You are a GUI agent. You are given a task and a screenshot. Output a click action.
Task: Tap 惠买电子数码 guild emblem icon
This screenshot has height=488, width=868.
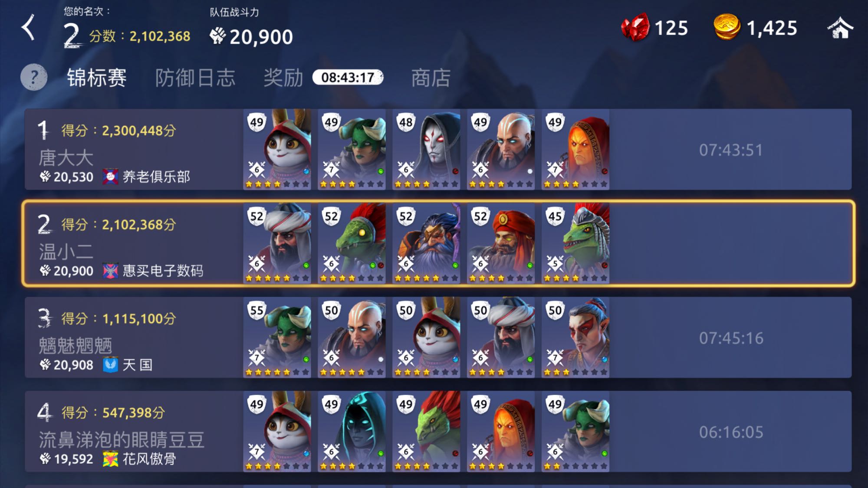pyautogui.click(x=110, y=271)
